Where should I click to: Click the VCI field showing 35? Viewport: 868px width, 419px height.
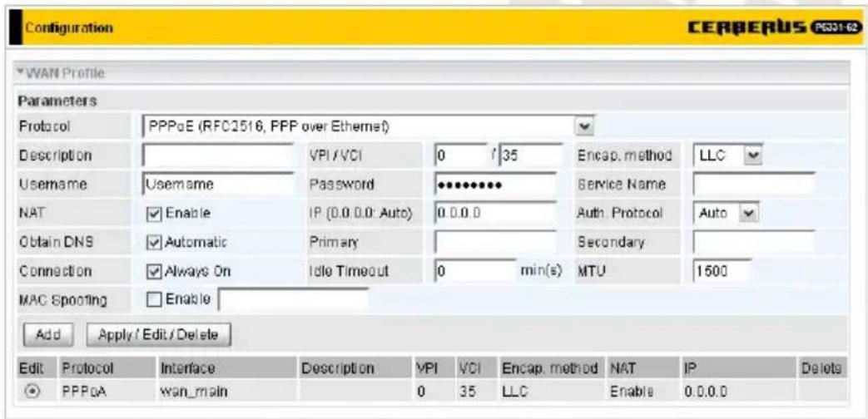pyautogui.click(x=530, y=156)
